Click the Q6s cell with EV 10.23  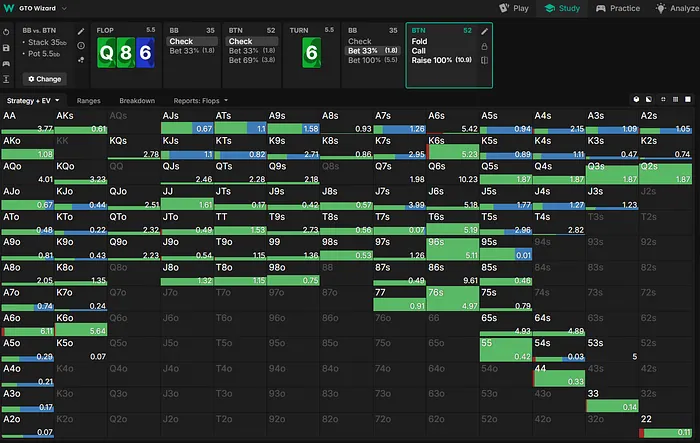pyautogui.click(x=453, y=172)
